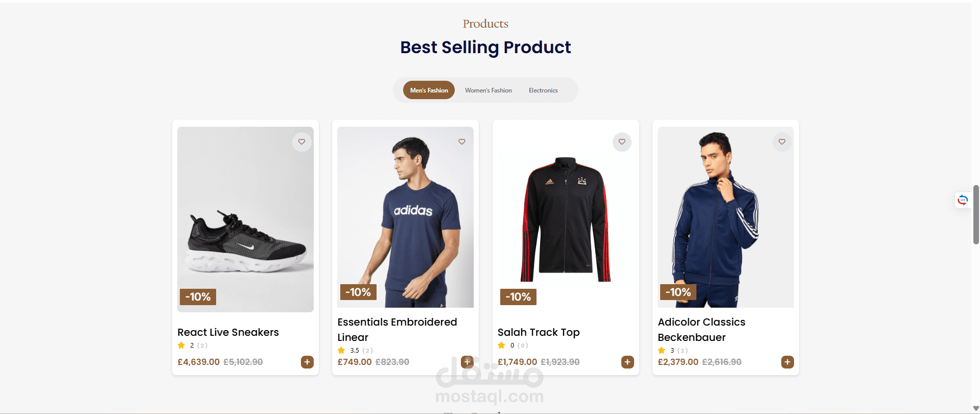Open the Salah Track Top product link

point(539,332)
